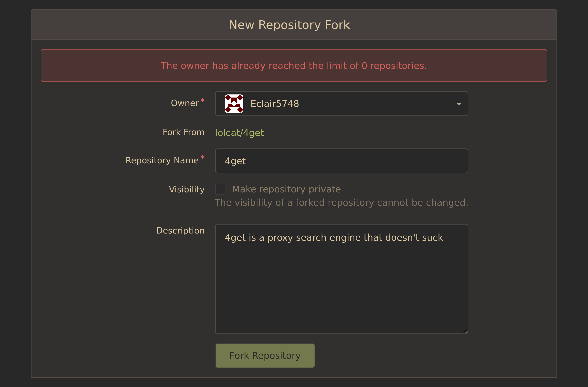Tick the Make repository private checkbox
The height and width of the screenshot is (387, 588).
coord(220,189)
